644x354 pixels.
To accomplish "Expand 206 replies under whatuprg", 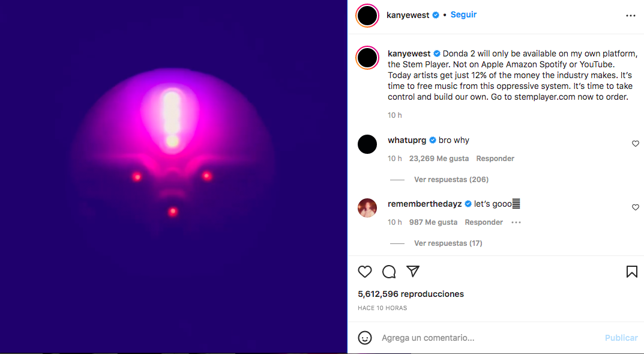I will [451, 180].
